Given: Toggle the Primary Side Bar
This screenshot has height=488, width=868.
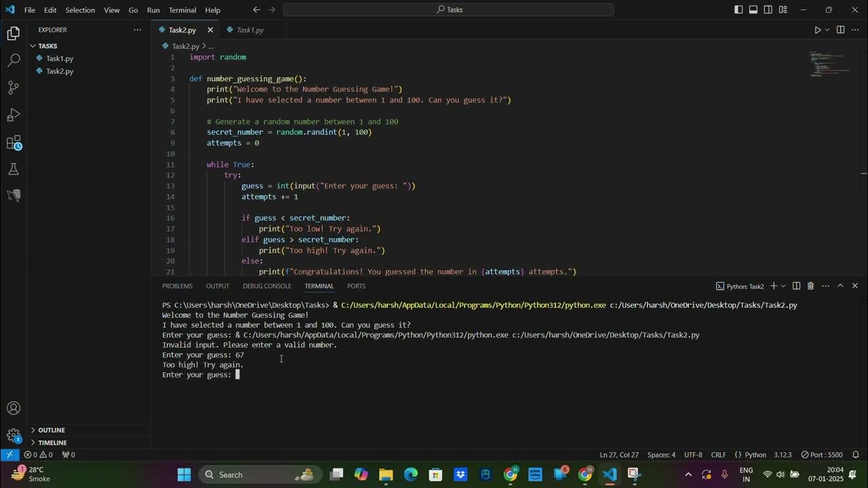Looking at the screenshot, I should [738, 9].
